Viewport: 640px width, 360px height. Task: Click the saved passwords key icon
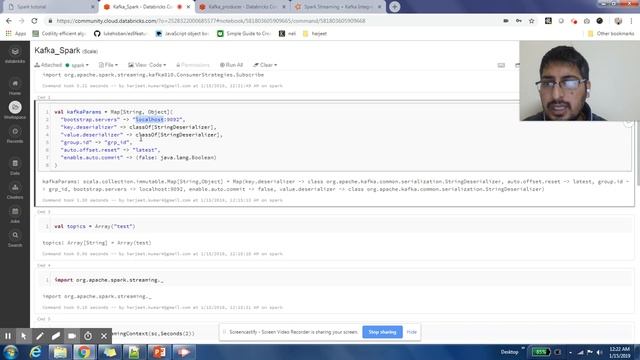[x=519, y=21]
